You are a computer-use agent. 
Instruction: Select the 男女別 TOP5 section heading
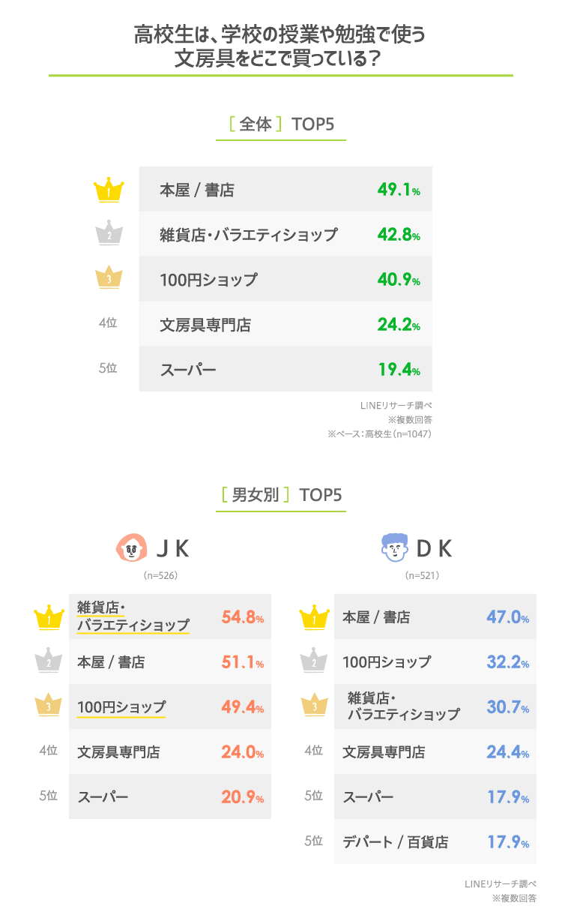pyautogui.click(x=280, y=495)
